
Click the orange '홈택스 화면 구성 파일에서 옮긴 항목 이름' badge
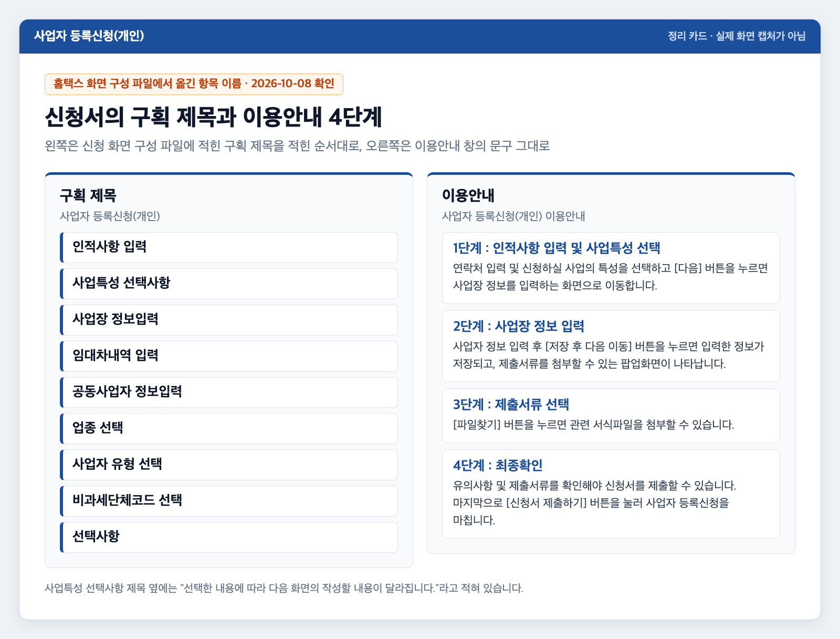coord(194,84)
